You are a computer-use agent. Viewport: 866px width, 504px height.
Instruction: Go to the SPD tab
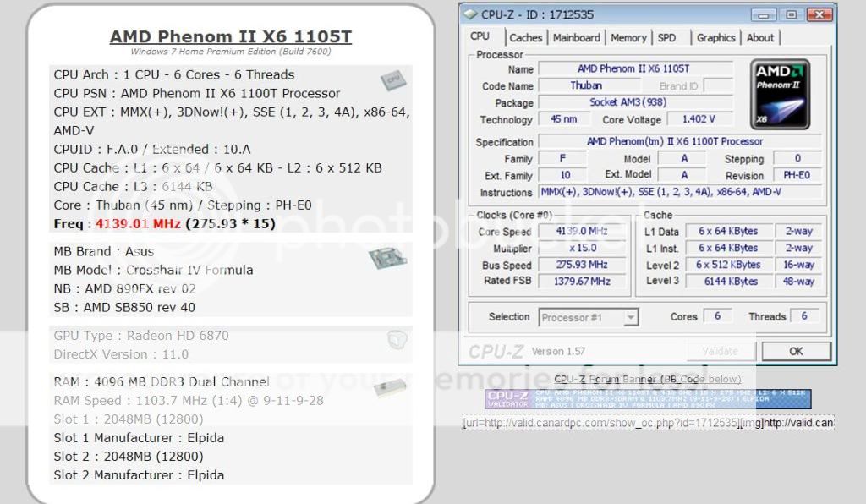(667, 38)
